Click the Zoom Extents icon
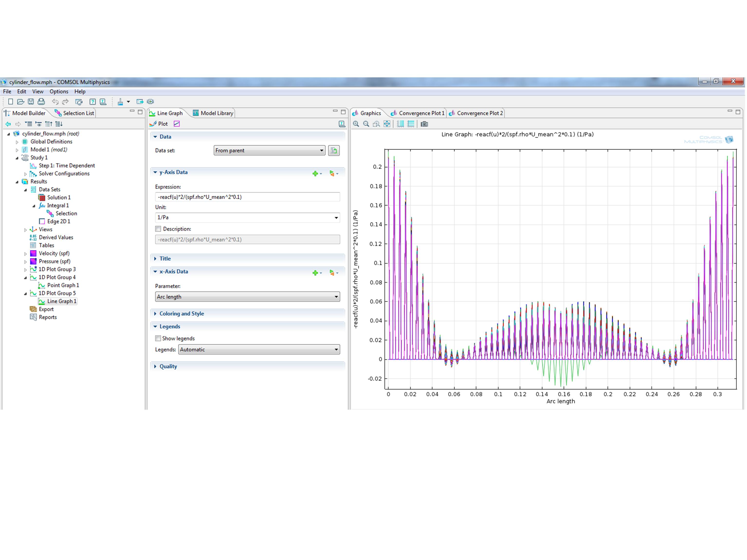Screen dimensions: 747x560 click(x=387, y=124)
